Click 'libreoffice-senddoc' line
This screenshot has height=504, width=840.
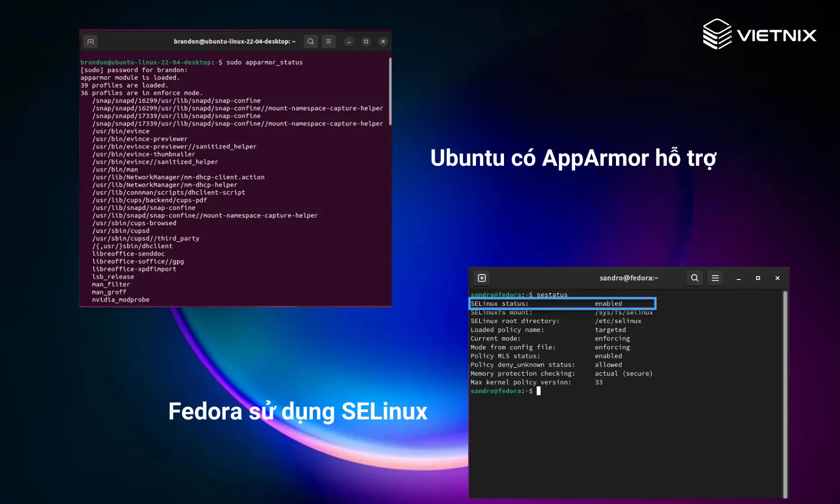click(x=128, y=254)
